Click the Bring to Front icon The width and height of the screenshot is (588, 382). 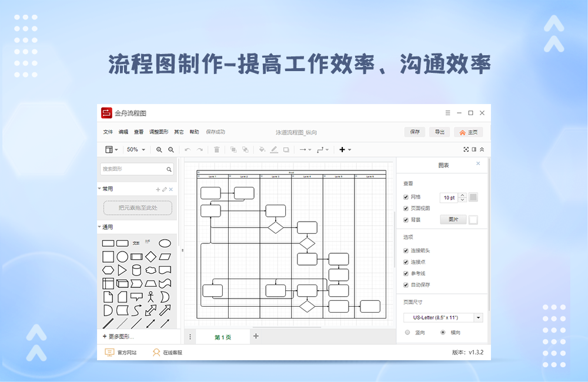pyautogui.click(x=233, y=149)
